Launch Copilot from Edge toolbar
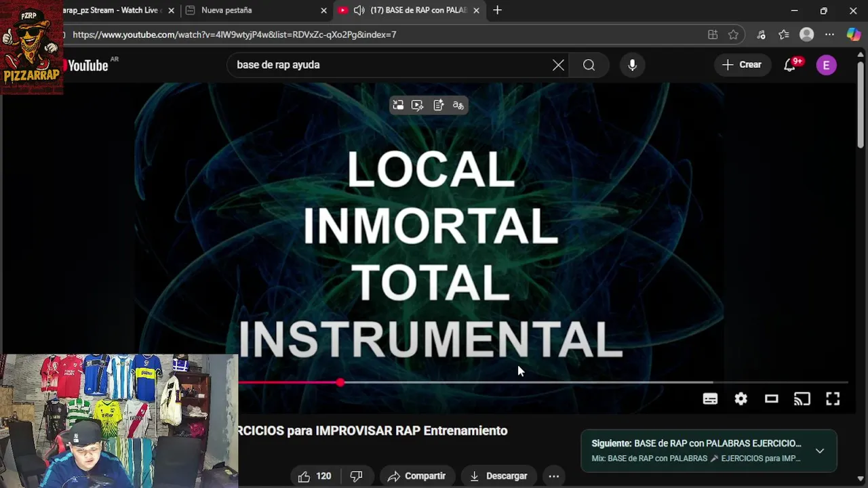This screenshot has height=488, width=868. click(854, 35)
